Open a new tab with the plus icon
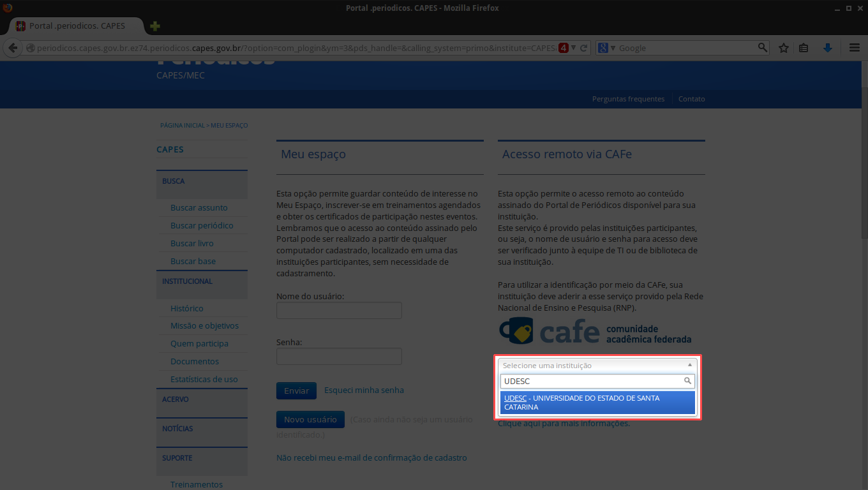This screenshot has height=490, width=868. 154,26
